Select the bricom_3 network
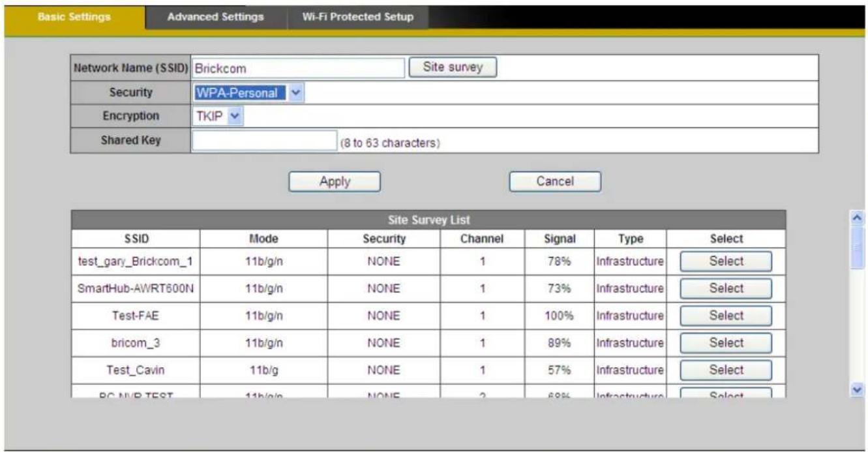 (726, 344)
